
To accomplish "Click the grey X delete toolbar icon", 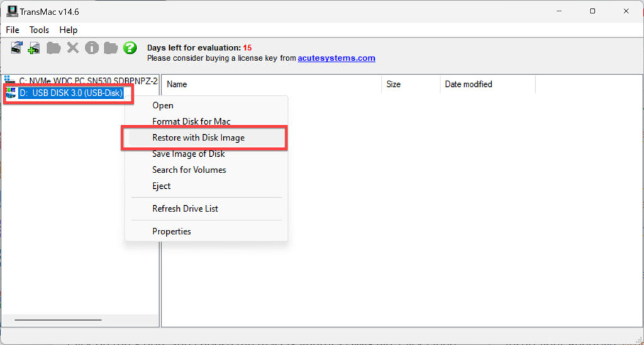I will (x=73, y=48).
